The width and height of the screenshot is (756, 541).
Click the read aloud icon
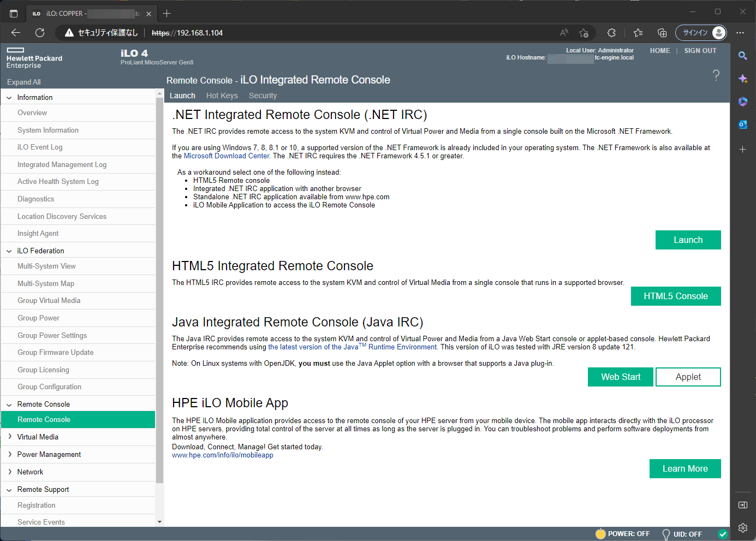[x=564, y=33]
